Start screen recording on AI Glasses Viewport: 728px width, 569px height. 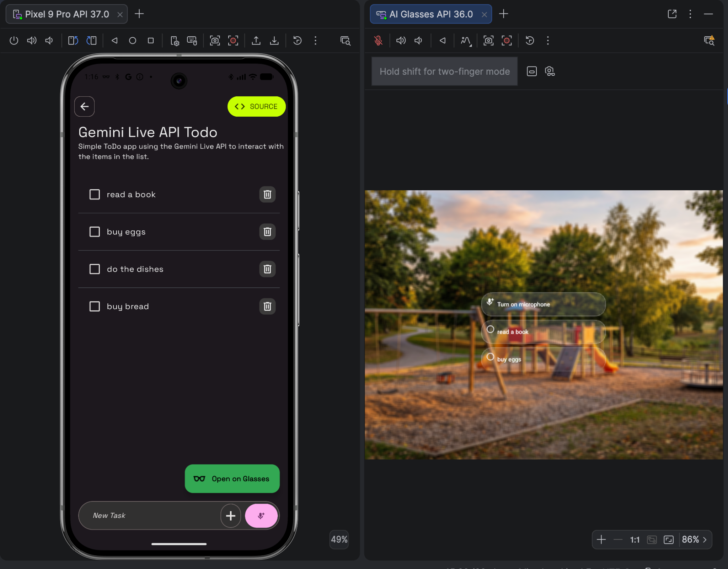(x=507, y=41)
